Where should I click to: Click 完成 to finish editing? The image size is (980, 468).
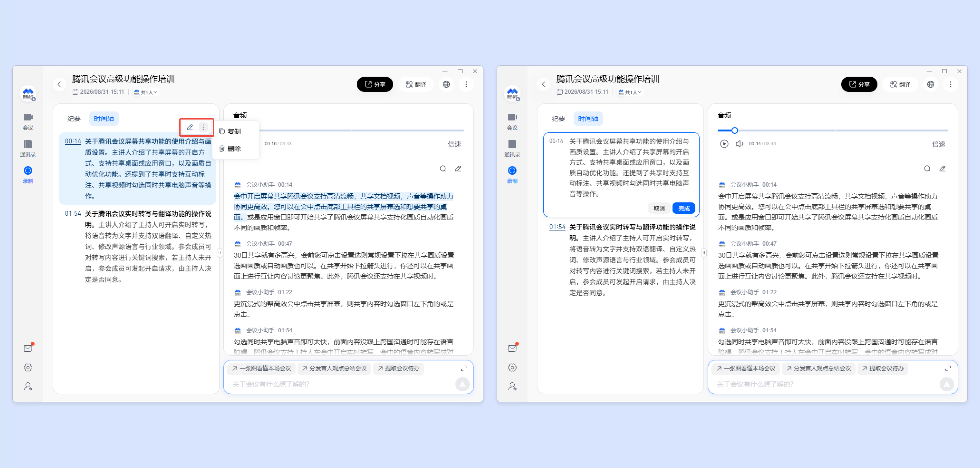(x=684, y=208)
